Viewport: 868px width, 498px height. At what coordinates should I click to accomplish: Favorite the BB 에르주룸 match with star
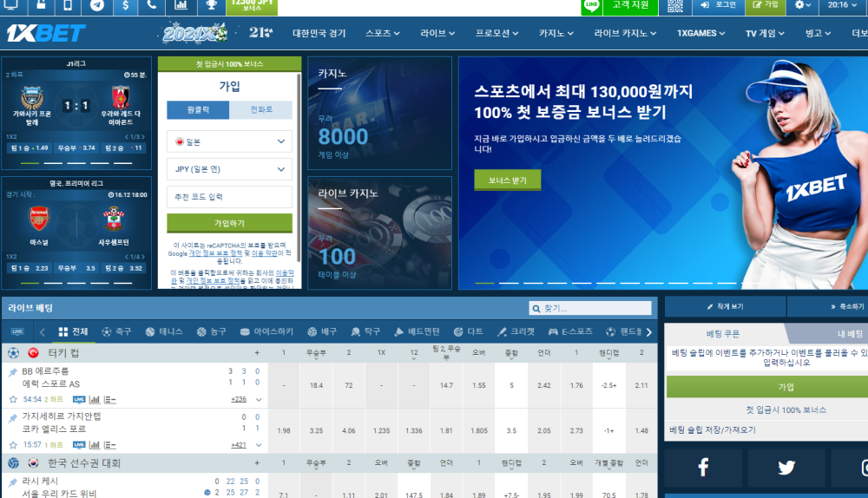[13, 399]
